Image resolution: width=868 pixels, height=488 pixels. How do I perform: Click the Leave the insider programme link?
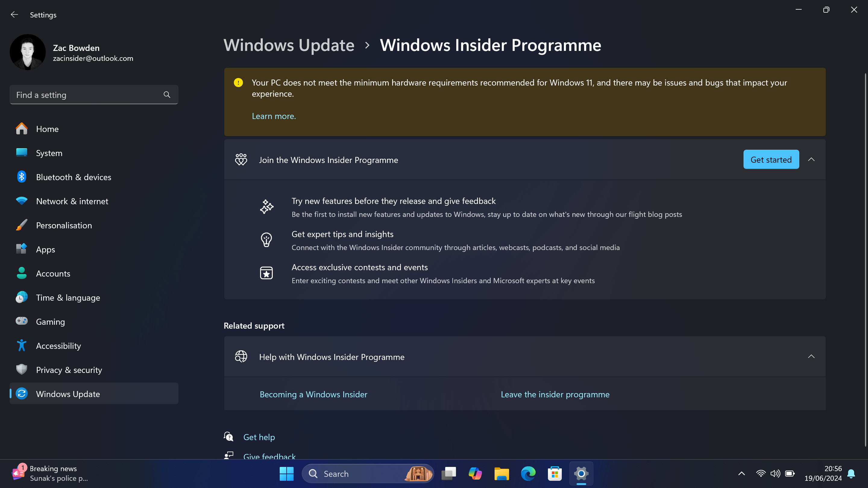555,394
